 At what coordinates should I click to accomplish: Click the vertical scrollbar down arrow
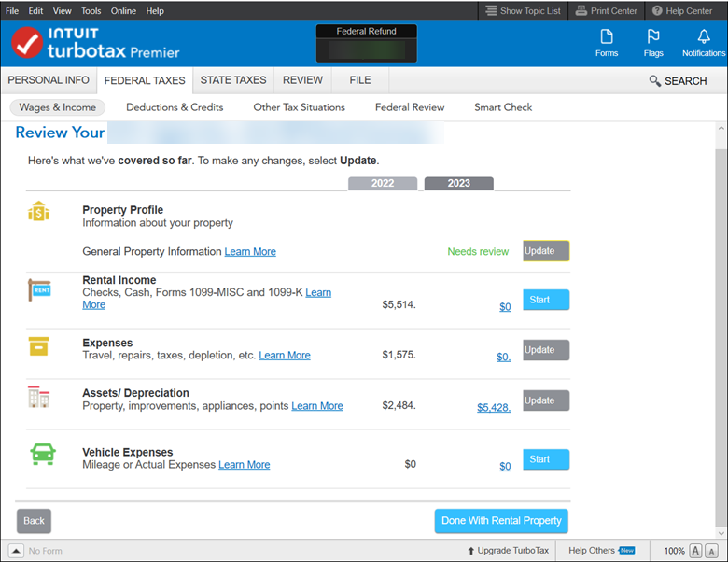(x=721, y=533)
